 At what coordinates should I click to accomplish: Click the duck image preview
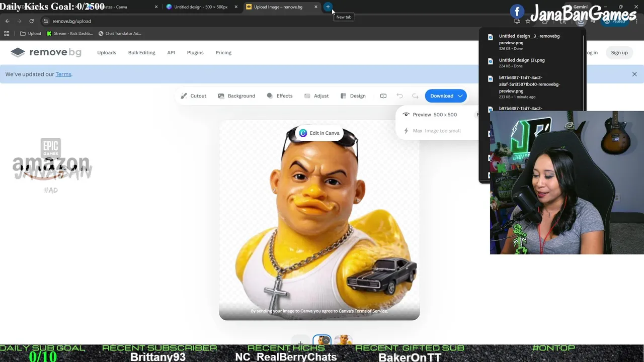319,220
